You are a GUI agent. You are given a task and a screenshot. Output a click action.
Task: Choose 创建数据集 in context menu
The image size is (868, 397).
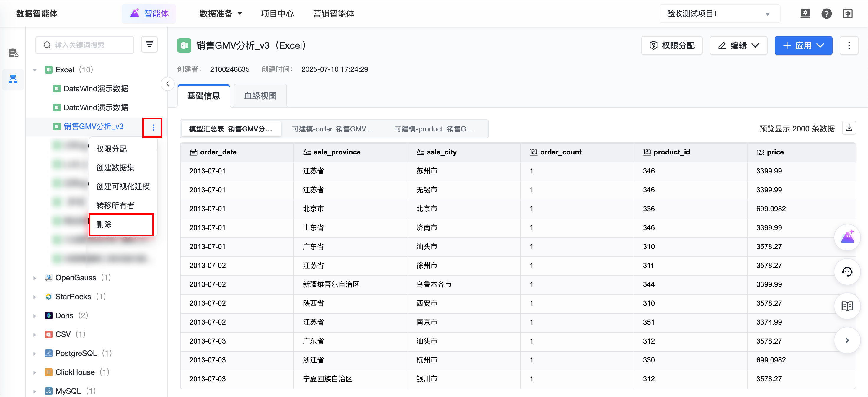click(x=115, y=168)
